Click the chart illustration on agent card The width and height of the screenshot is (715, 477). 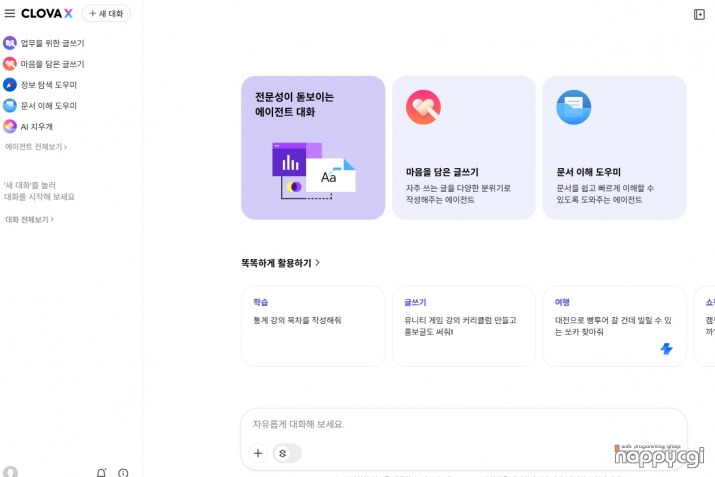click(x=313, y=171)
